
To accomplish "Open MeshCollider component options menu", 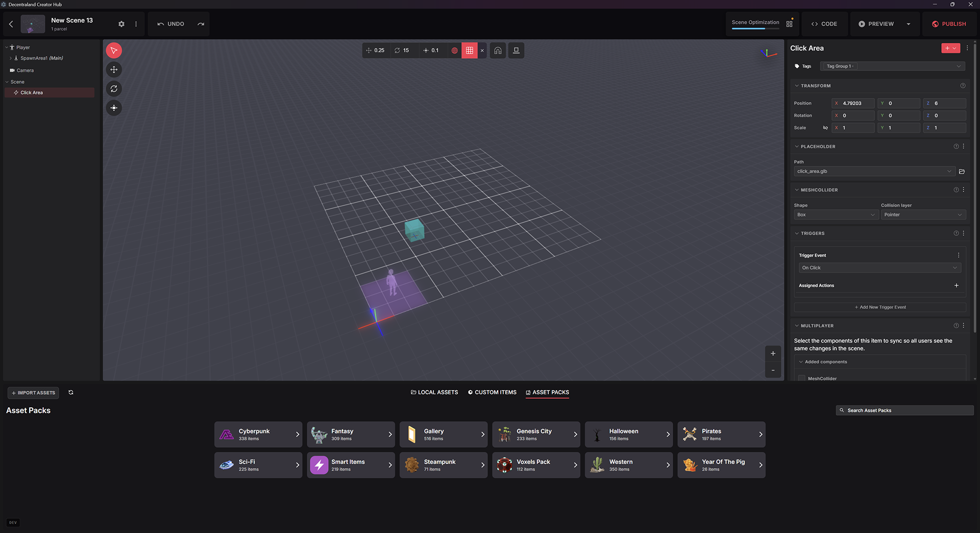I will pos(964,190).
